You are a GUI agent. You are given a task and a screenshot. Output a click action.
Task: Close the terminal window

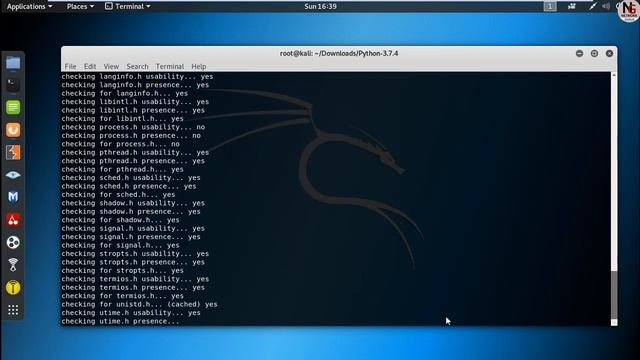point(609,53)
